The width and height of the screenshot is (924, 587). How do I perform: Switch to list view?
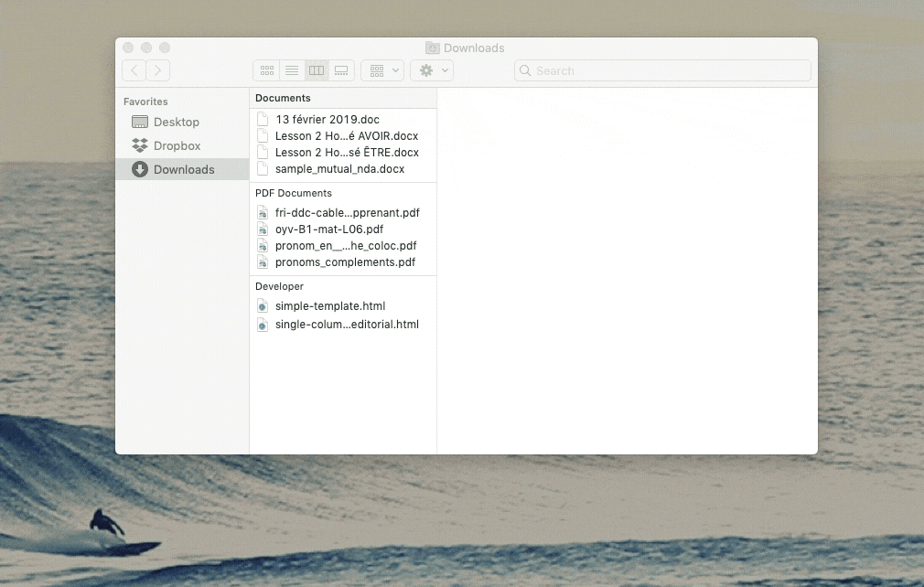(x=292, y=70)
